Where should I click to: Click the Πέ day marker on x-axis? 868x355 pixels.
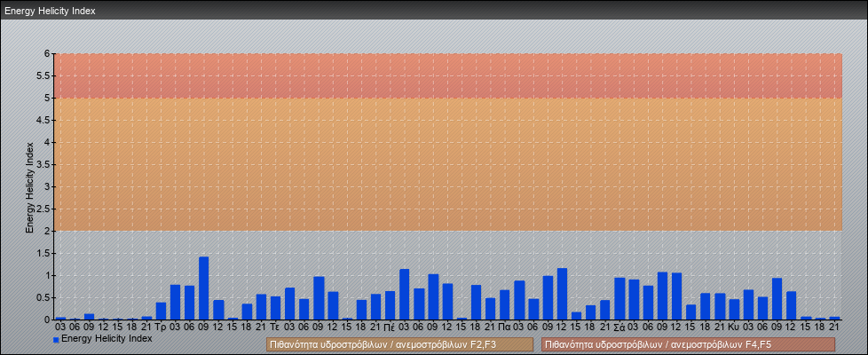[390, 327]
